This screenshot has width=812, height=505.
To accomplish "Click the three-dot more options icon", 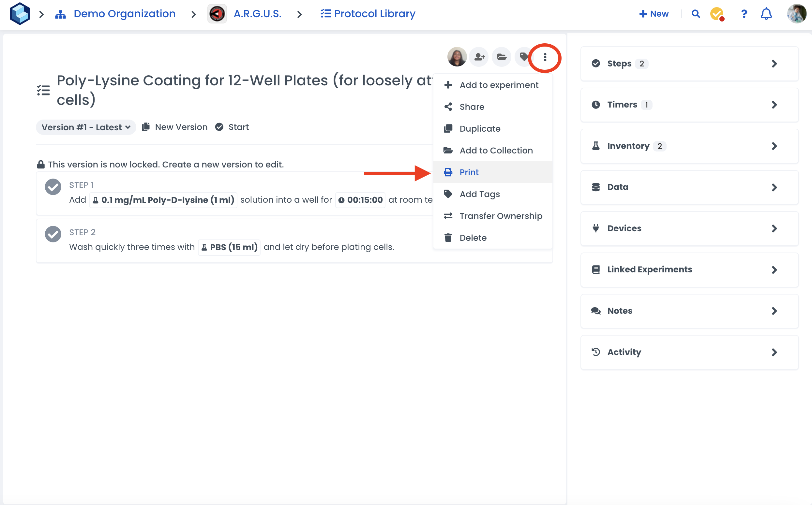I will tap(545, 57).
